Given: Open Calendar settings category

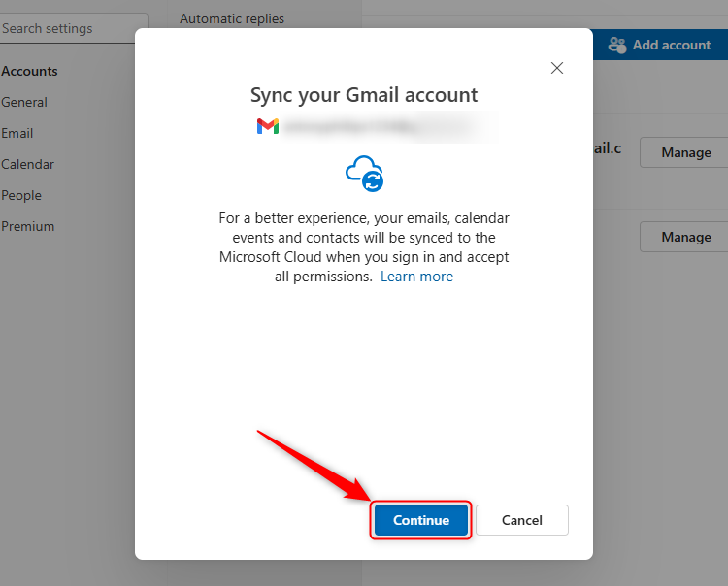Looking at the screenshot, I should click(27, 164).
